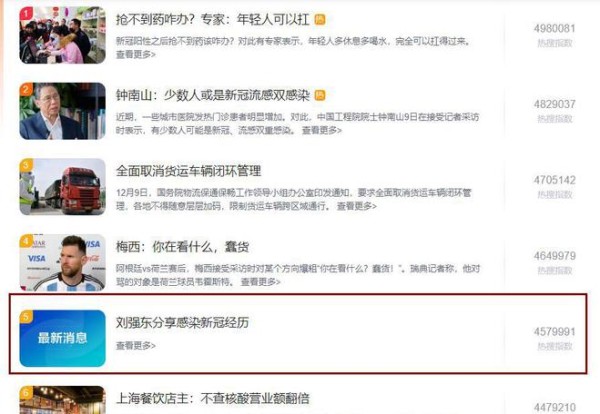The width and height of the screenshot is (600, 414).
Task: Open headline 刘强东分享感染新冠经历
Action: pos(182,323)
